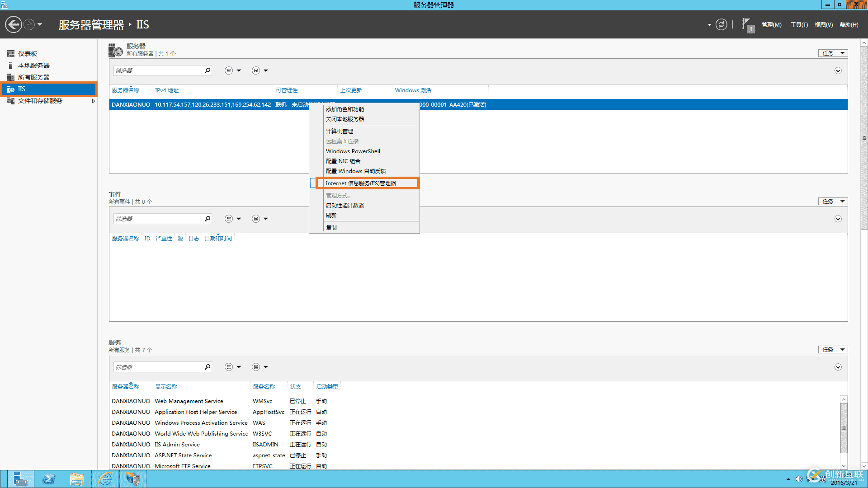
Task: Select IIS in the sidebar
Action: (x=49, y=89)
